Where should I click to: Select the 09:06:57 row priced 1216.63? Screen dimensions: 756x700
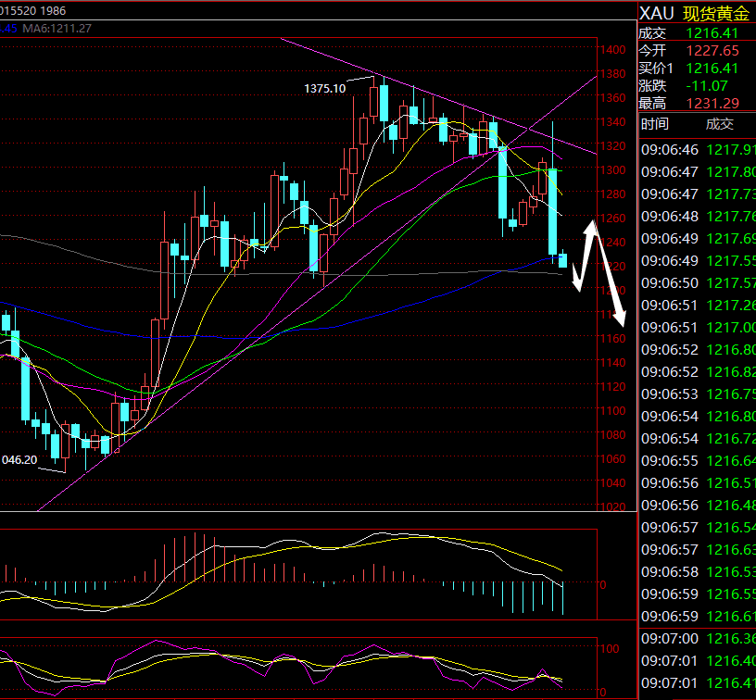coord(698,550)
